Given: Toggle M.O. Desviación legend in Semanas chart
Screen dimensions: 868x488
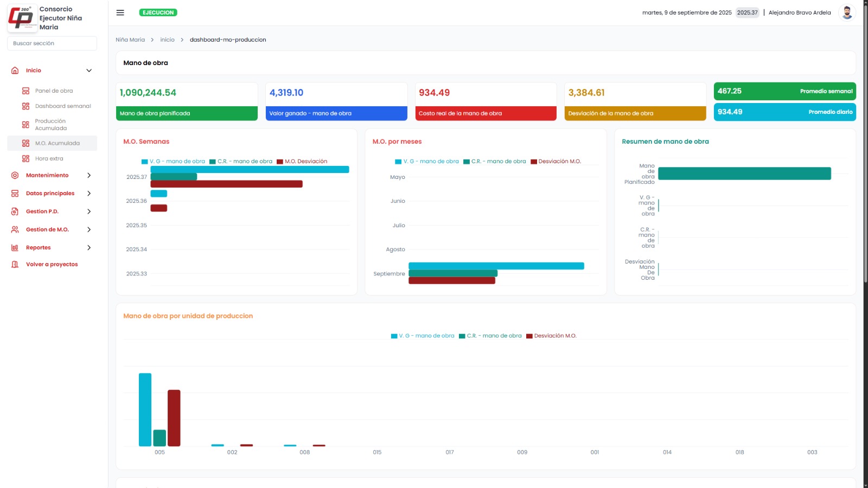Looking at the screenshot, I should pyautogui.click(x=302, y=162).
